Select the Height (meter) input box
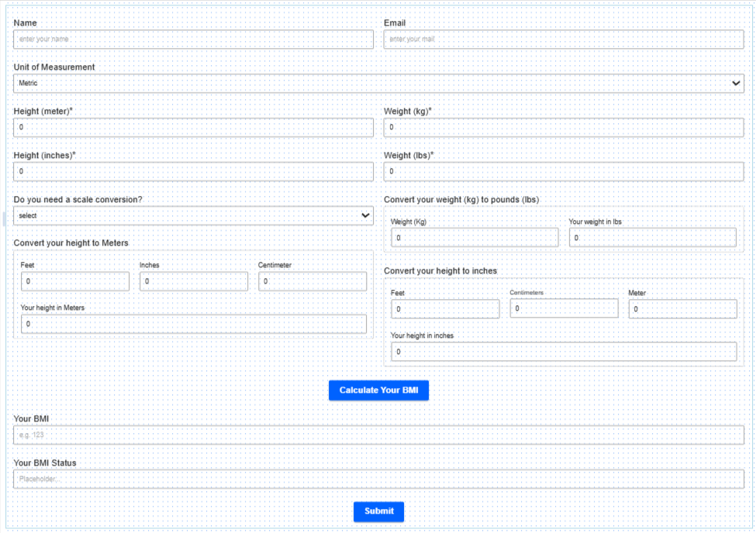The image size is (756, 533). (193, 128)
